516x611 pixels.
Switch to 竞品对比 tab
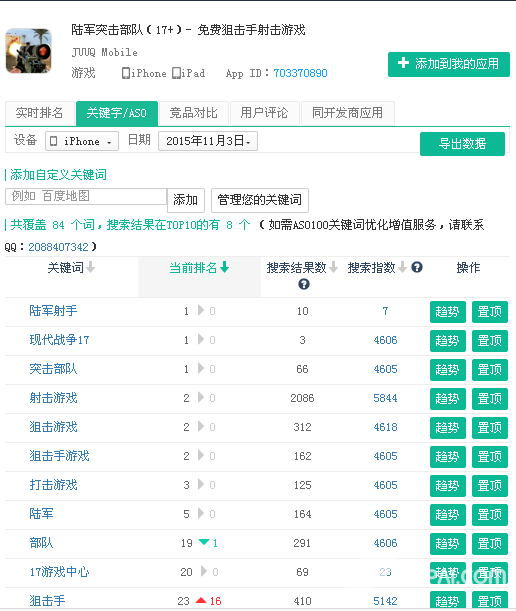click(194, 113)
